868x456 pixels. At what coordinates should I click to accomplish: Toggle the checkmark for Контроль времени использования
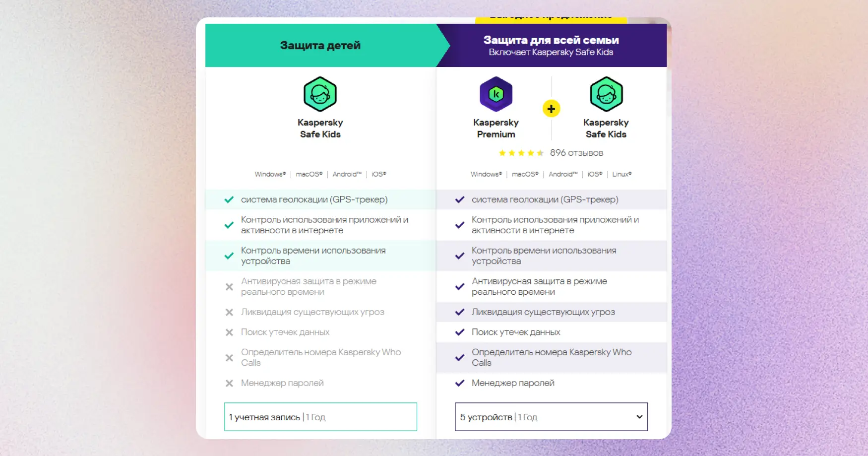point(229,256)
